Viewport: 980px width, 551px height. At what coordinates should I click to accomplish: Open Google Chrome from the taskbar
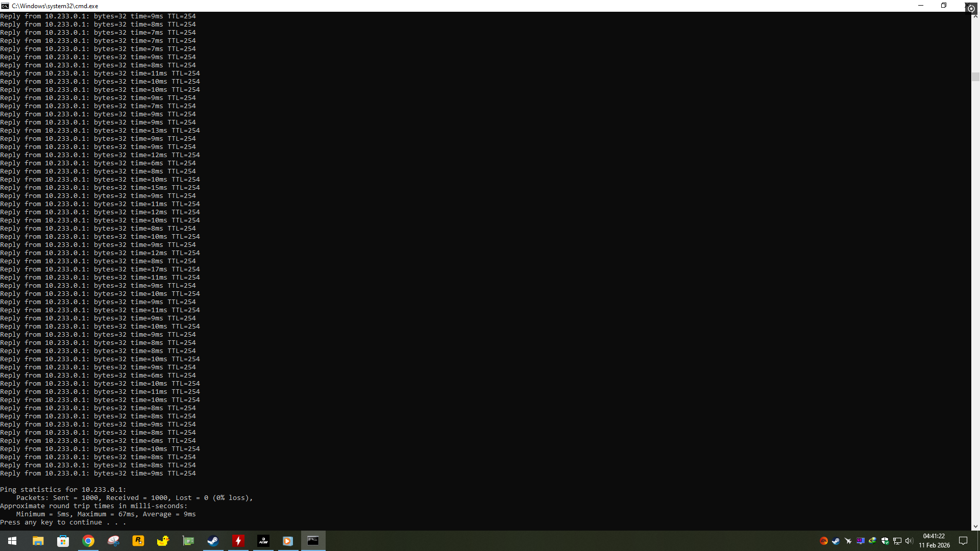(x=88, y=541)
